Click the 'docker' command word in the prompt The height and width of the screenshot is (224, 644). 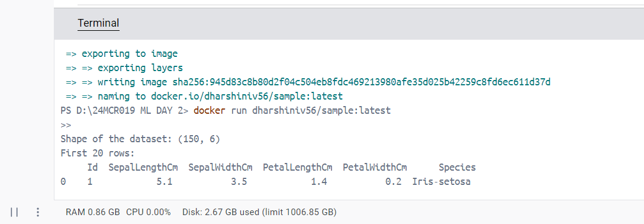[x=210, y=111]
